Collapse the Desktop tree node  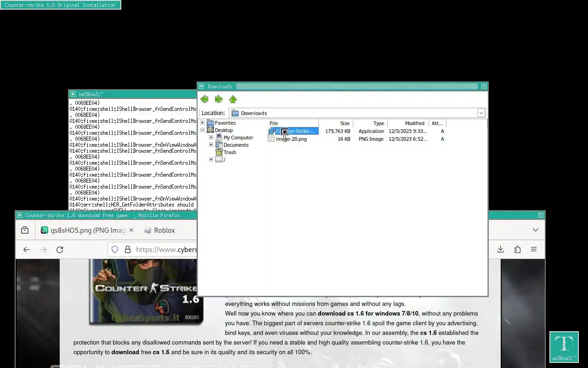point(202,130)
